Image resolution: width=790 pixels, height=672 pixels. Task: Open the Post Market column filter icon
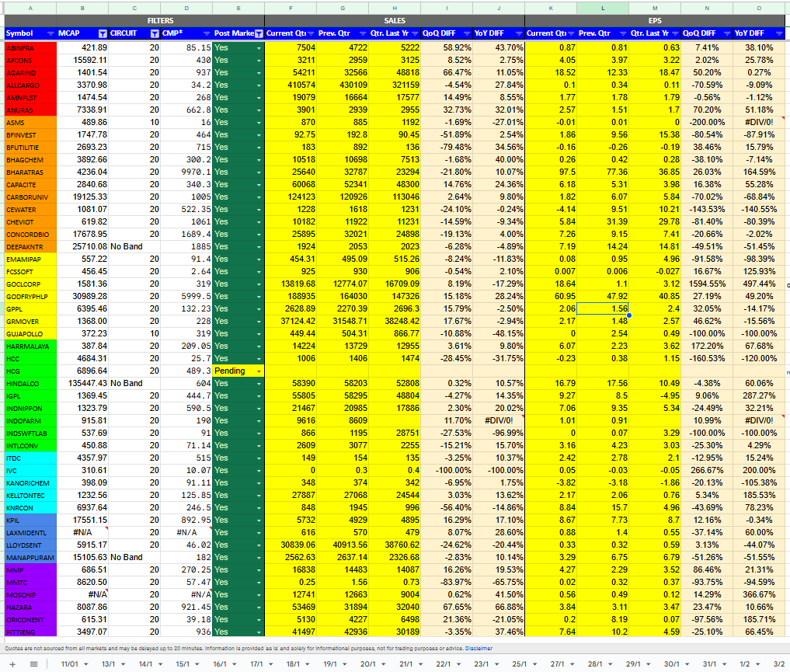(x=259, y=33)
